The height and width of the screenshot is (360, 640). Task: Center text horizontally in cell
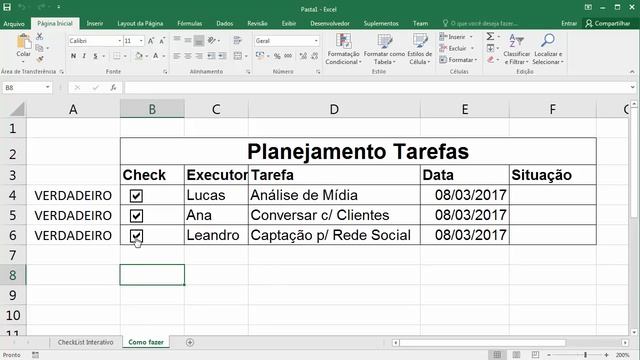point(188,56)
